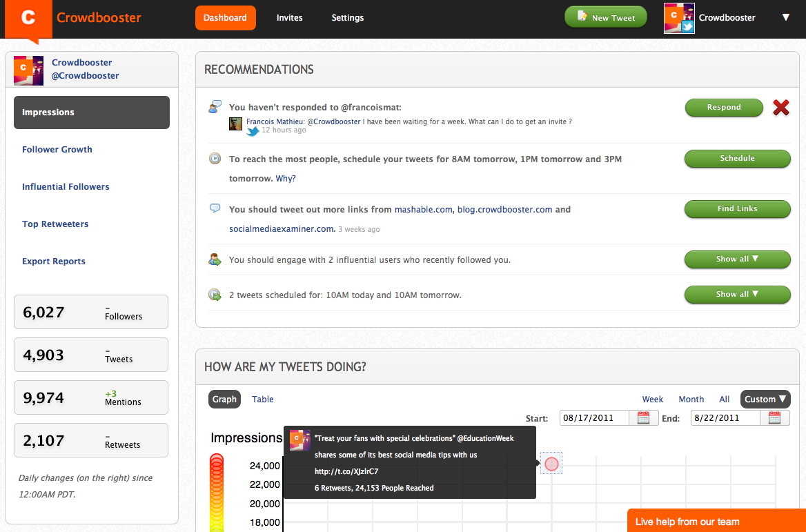Image resolution: width=806 pixels, height=532 pixels.
Task: Open the socialmediaexaminer.com link
Action: 282,228
